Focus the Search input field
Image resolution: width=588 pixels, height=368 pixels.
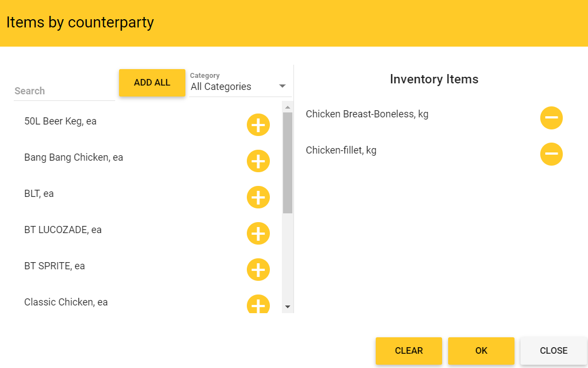point(64,91)
